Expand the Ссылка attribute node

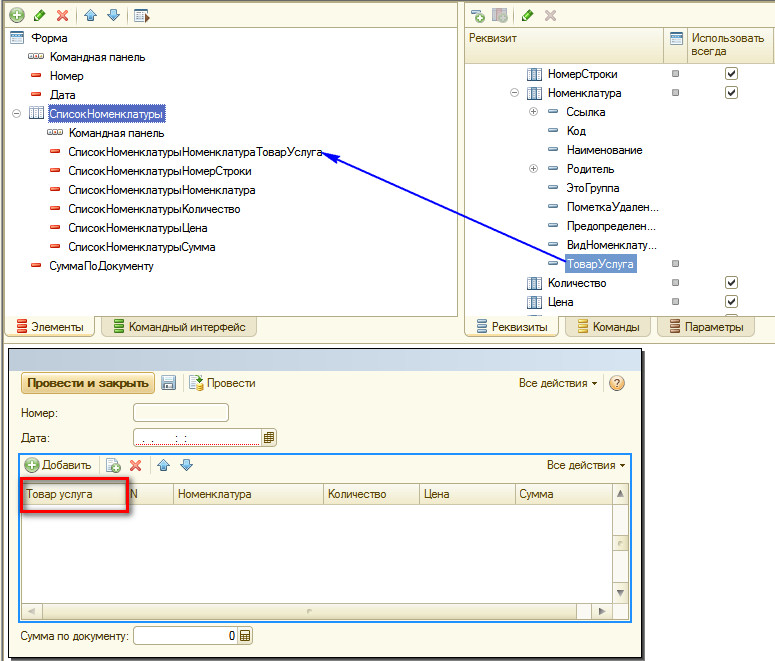(533, 112)
